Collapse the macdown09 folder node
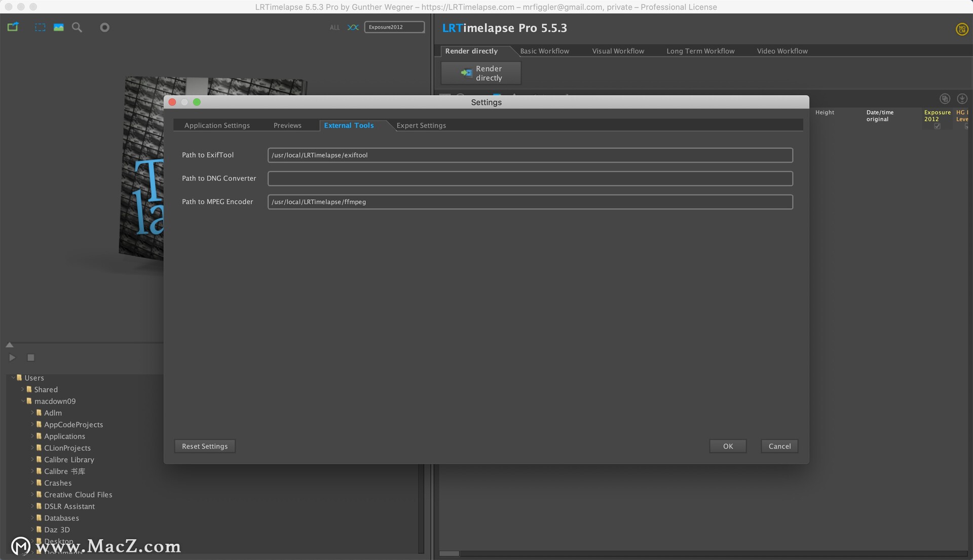 (23, 401)
